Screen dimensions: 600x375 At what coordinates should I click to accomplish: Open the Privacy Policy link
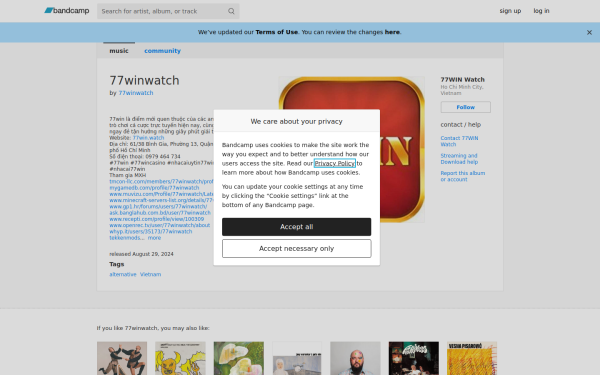tap(334, 163)
